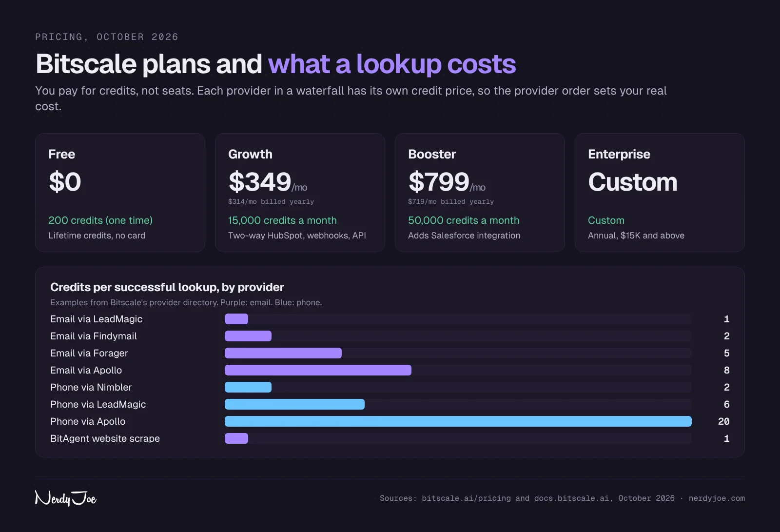Click 'Lifetime credits, no card' text
The image size is (780, 532).
(x=97, y=236)
